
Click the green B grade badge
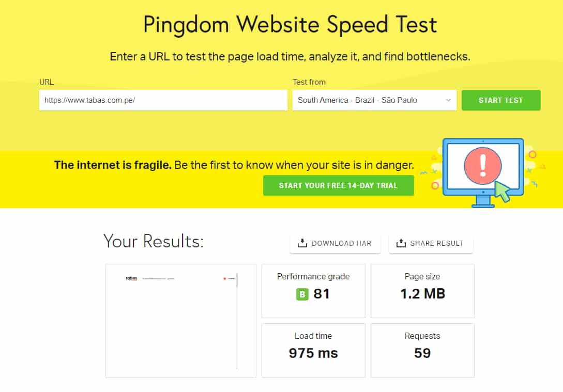pyautogui.click(x=302, y=294)
